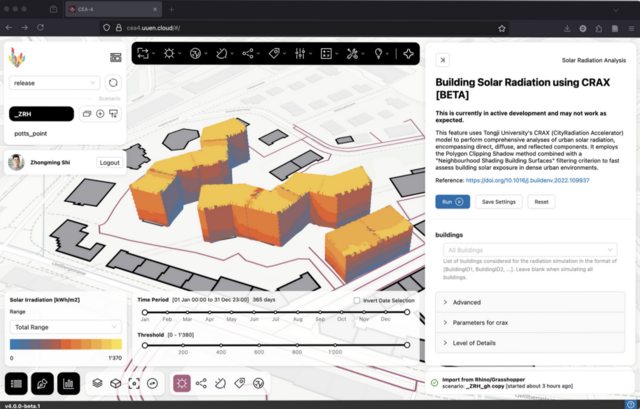
Task: Click the focus/recenter target icon
Action: point(134,383)
